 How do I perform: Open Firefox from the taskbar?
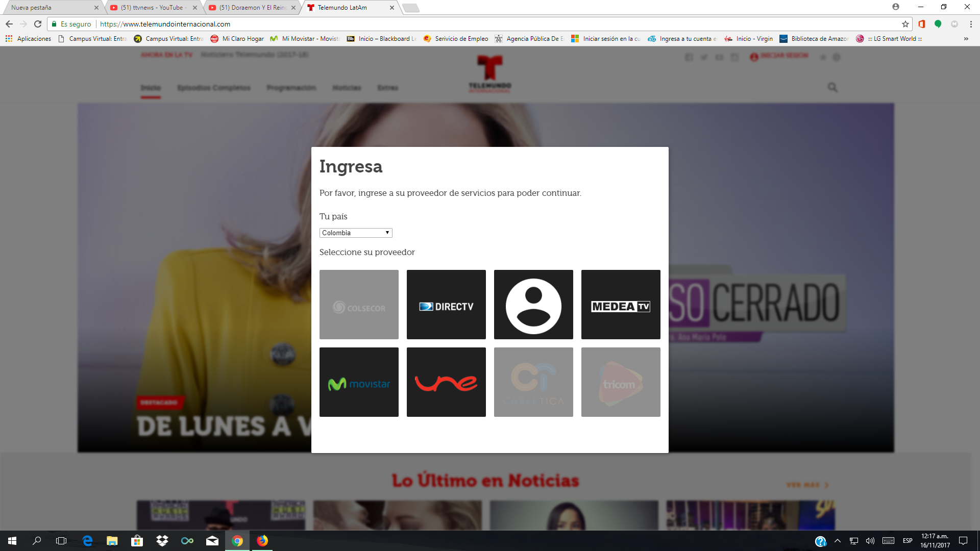click(x=262, y=541)
